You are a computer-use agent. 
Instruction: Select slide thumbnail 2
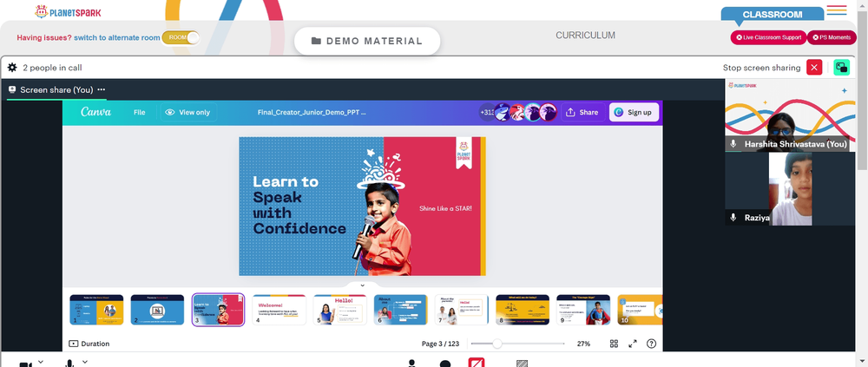[x=157, y=310]
